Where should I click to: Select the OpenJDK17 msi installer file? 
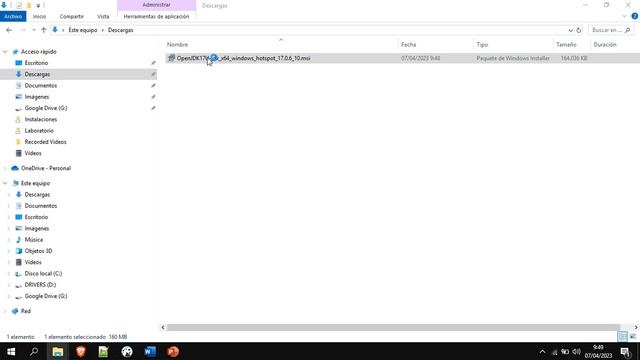(243, 58)
